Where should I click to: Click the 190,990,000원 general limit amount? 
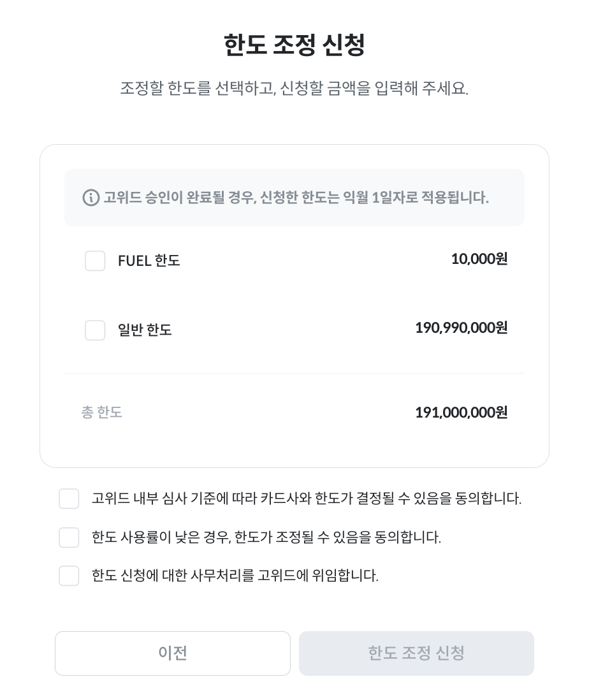tap(461, 328)
